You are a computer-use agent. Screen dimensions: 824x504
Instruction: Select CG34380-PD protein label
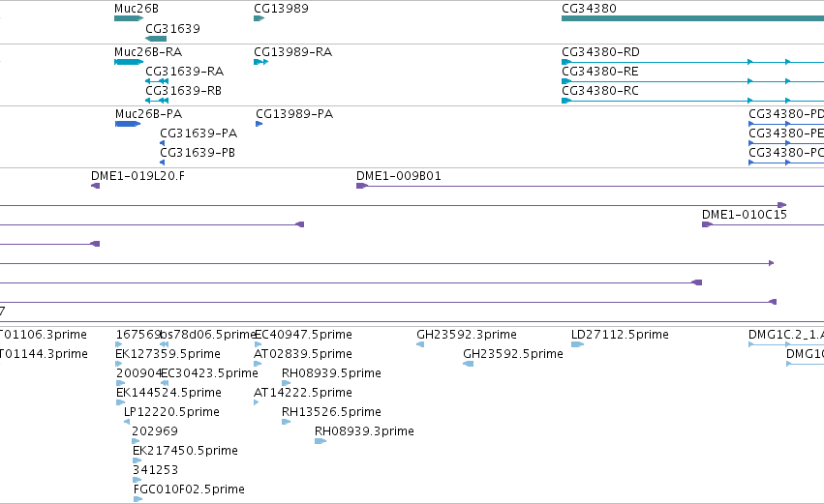[786, 114]
